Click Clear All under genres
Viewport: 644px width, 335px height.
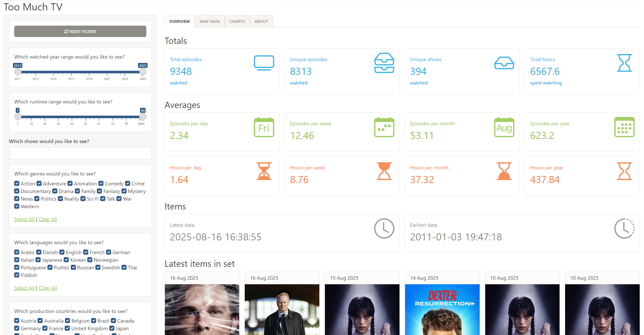click(x=48, y=219)
